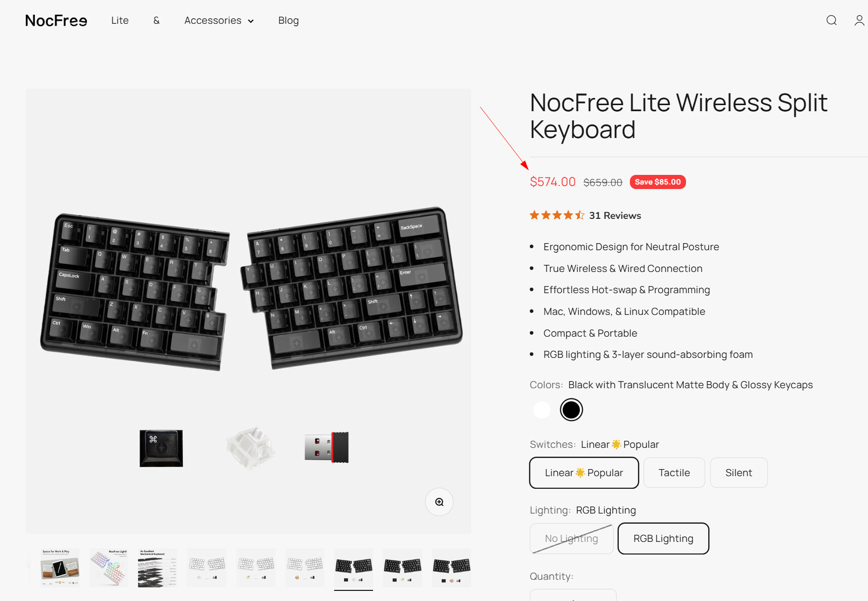
Task: Open the Space for Work & Play thumbnail
Action: (60, 568)
